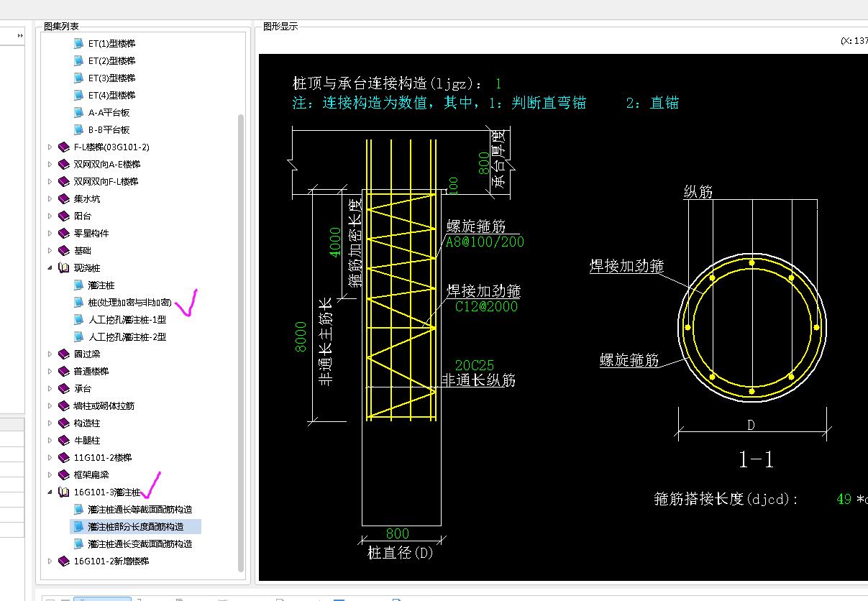Expand the 牛腿柱 tree node
Screen dimensions: 868x601
click(50, 440)
